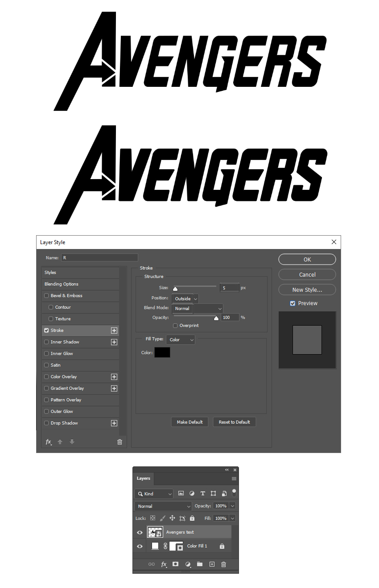Filter layers by shape layers icon
The width and height of the screenshot is (379, 588).
pyautogui.click(x=214, y=494)
